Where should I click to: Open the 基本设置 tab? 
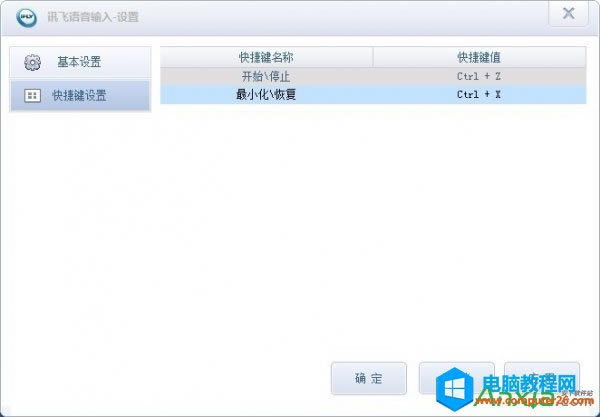click(x=80, y=62)
